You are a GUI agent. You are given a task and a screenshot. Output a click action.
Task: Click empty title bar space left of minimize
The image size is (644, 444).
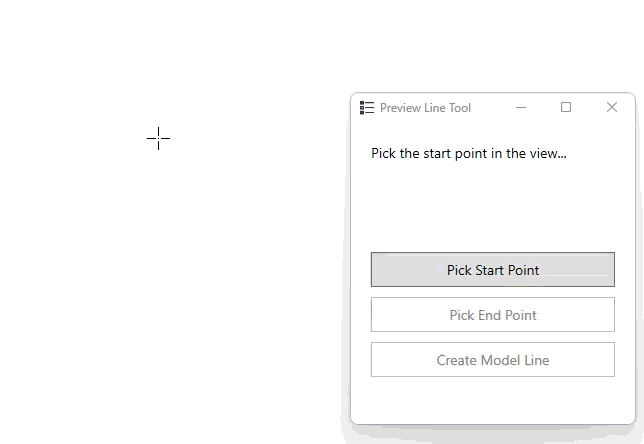[490, 108]
